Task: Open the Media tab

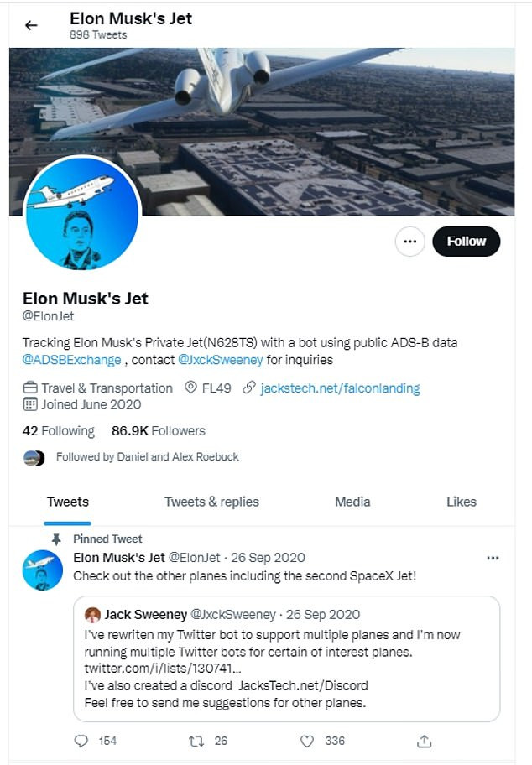Action: click(x=352, y=502)
